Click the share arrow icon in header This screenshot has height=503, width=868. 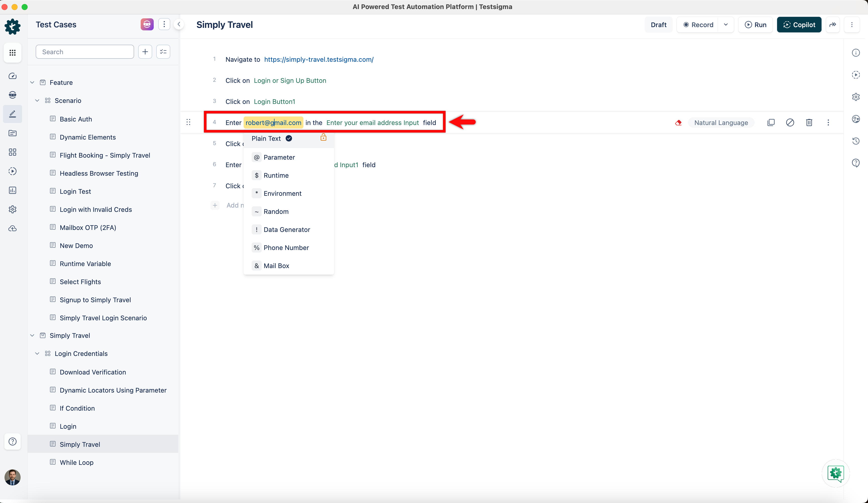pyautogui.click(x=833, y=25)
